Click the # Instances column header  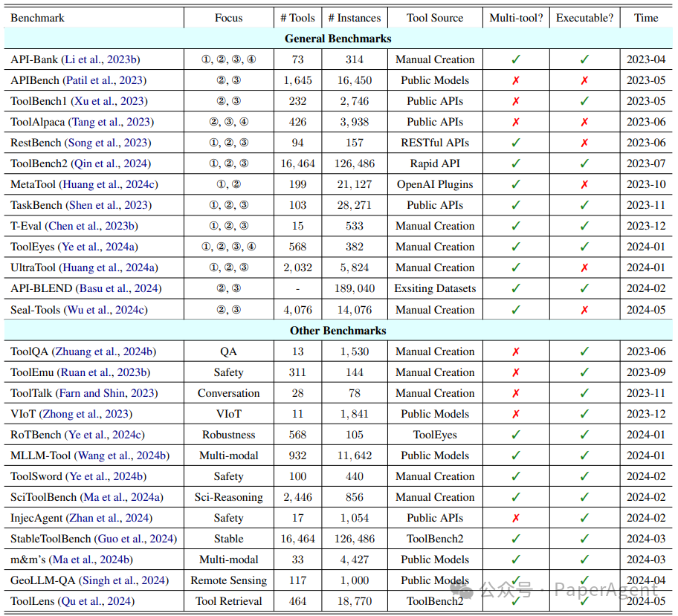(x=354, y=18)
